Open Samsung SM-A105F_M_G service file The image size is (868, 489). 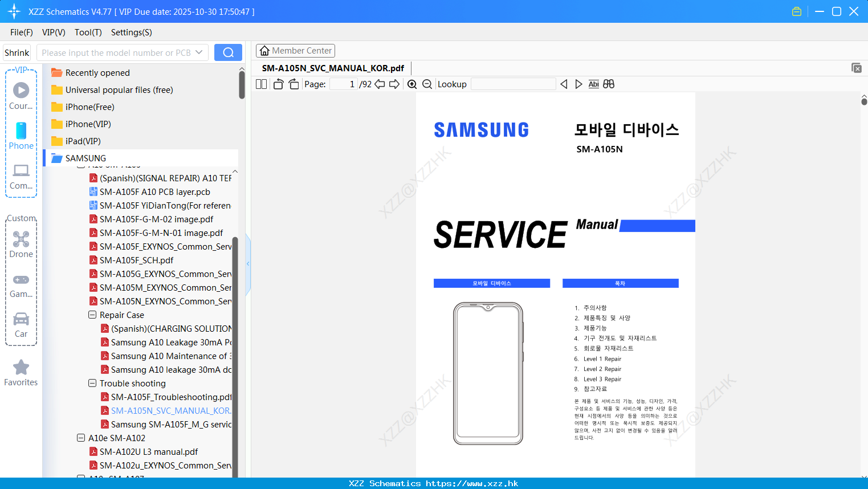pos(171,424)
